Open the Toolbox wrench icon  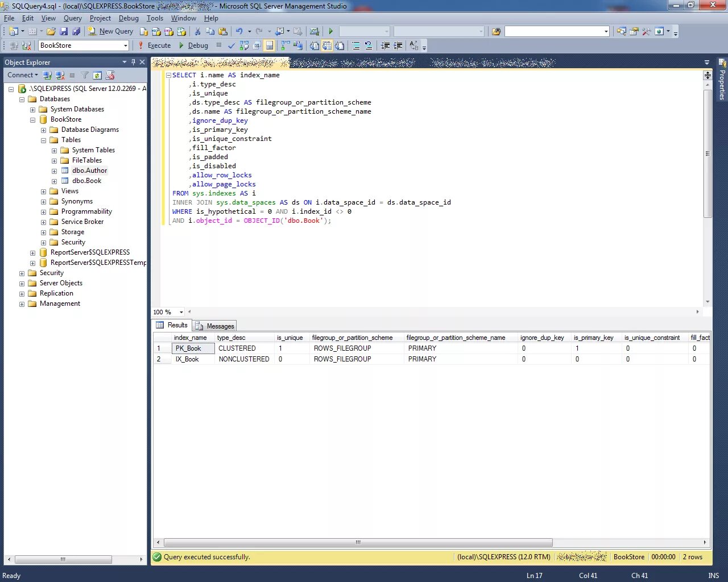[x=647, y=31]
